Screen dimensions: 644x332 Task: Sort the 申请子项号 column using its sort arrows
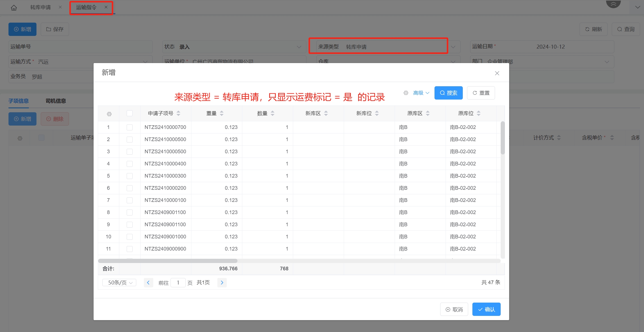pyautogui.click(x=178, y=113)
